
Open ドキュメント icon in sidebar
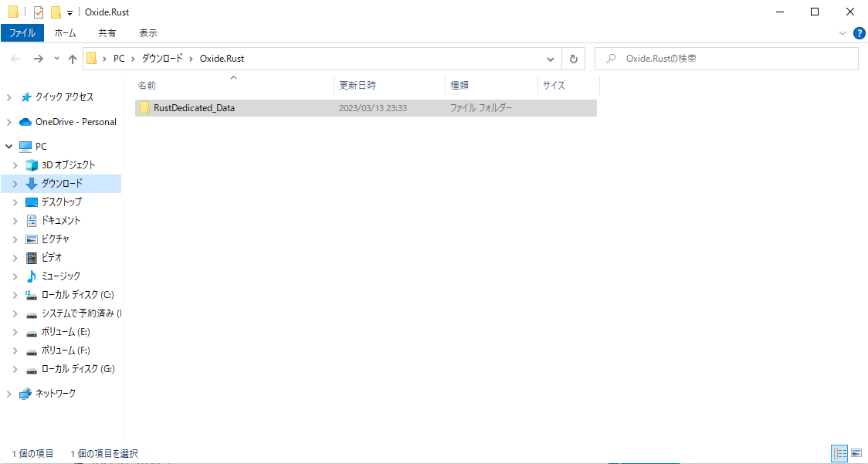click(x=32, y=221)
